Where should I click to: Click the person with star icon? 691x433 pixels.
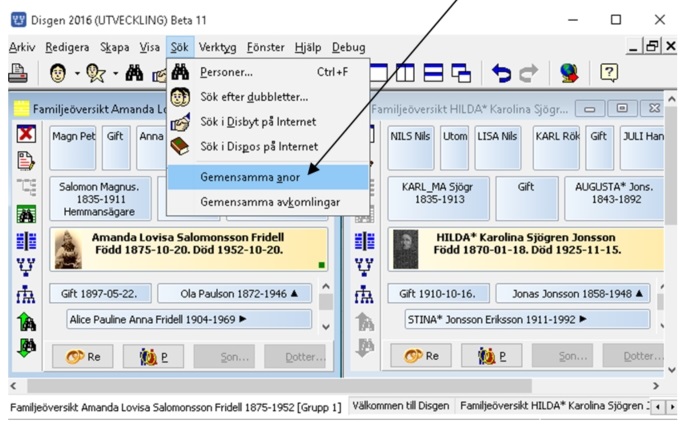coord(96,73)
